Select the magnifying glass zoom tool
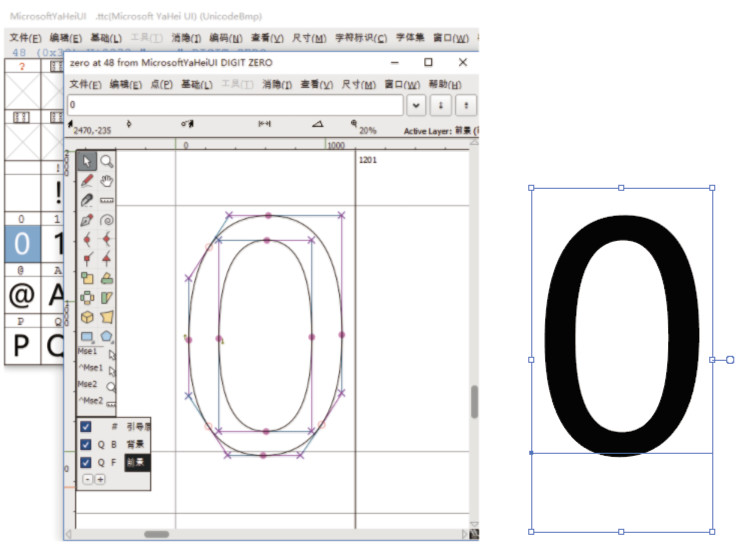 [106, 161]
